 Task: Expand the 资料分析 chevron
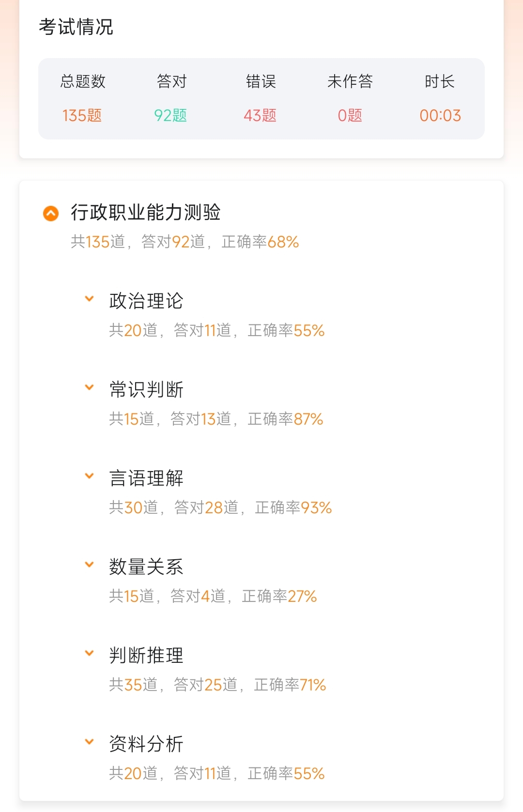(89, 742)
